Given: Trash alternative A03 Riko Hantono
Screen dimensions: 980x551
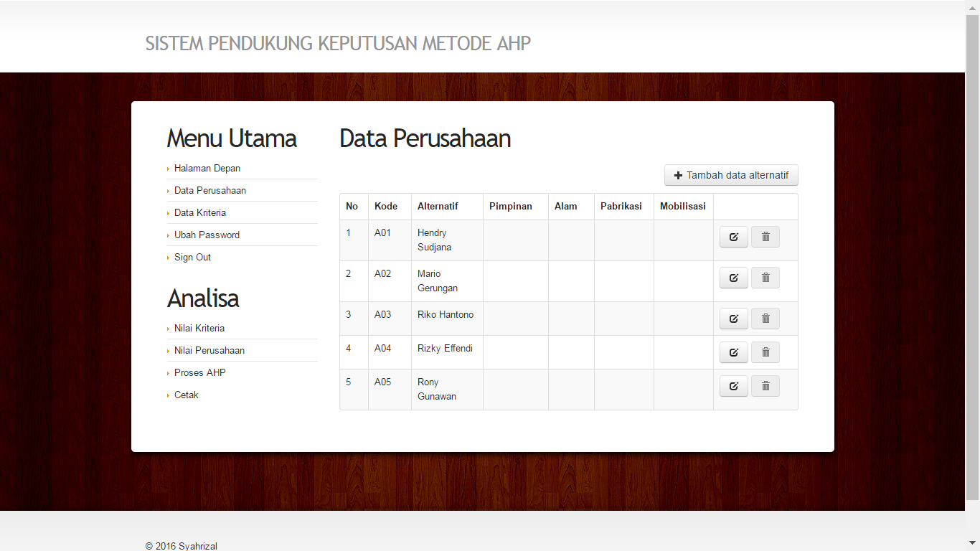Looking at the screenshot, I should 765,319.
